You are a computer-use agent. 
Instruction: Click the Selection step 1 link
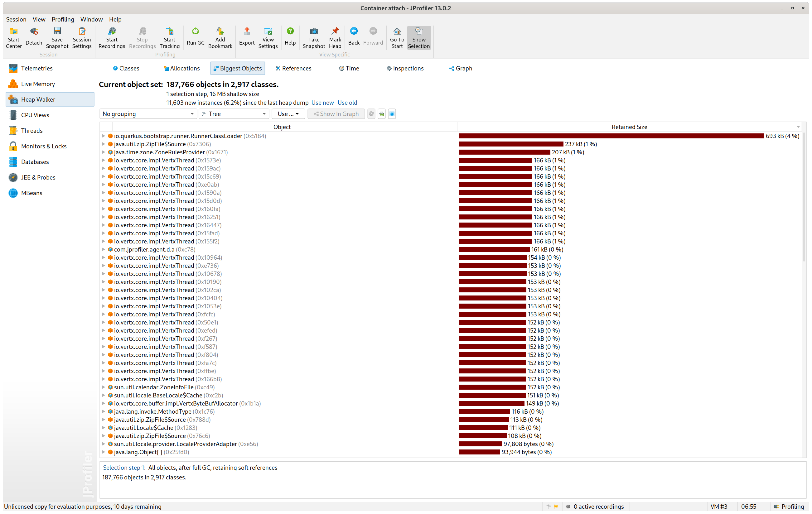coord(124,468)
